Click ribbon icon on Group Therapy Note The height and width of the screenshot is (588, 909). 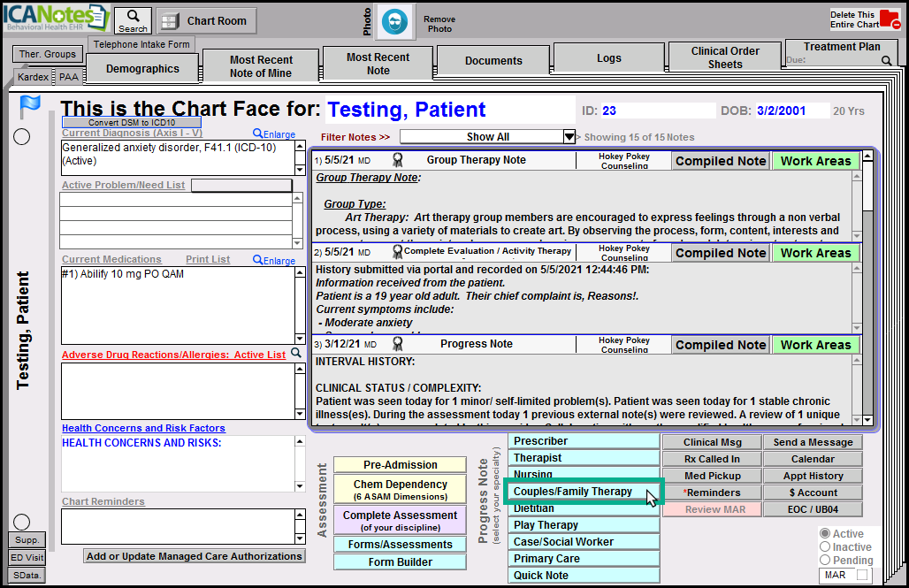pyautogui.click(x=398, y=161)
